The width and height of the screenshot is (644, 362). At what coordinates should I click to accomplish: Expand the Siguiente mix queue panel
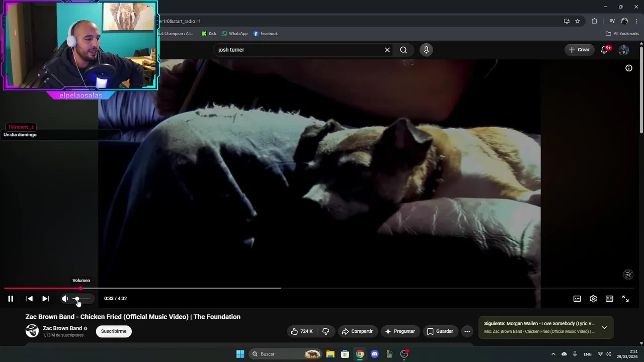(x=604, y=328)
